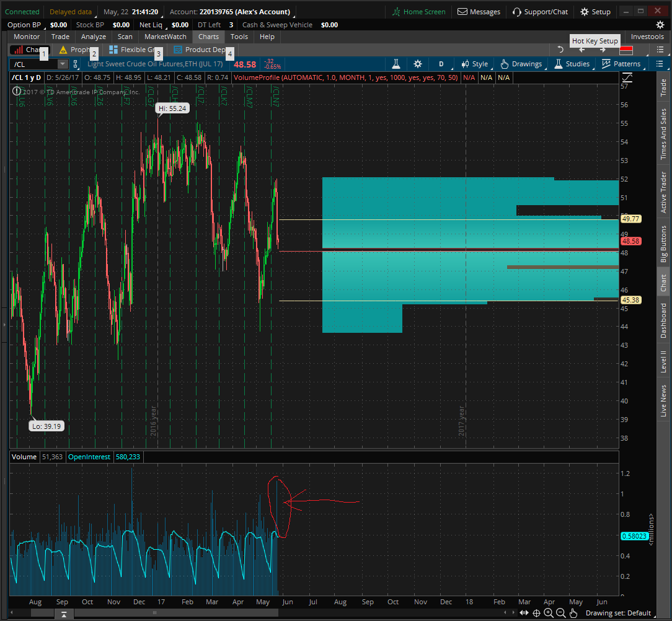Viewport: 672px width, 621px height.
Task: Click the crosshair pan icon
Action: pos(536,613)
